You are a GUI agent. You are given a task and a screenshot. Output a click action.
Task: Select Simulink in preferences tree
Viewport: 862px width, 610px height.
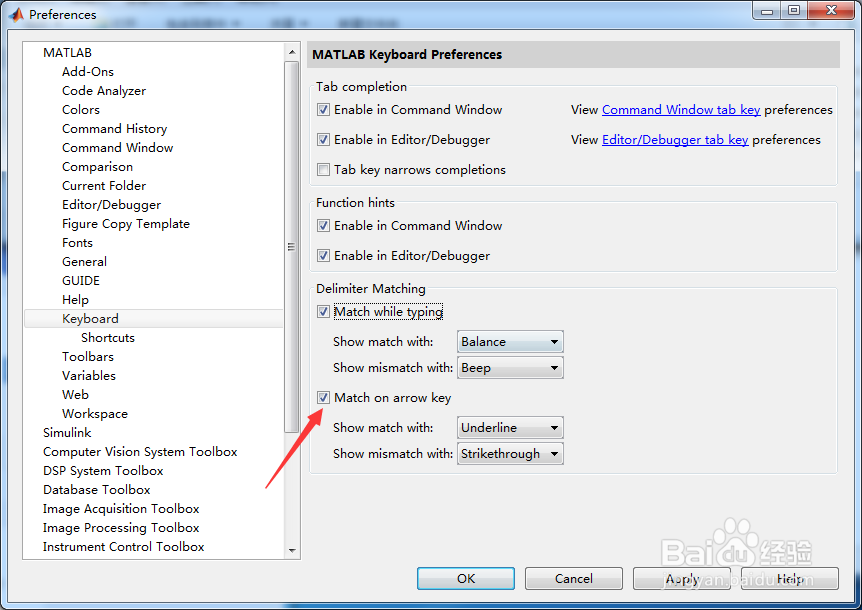coord(67,433)
